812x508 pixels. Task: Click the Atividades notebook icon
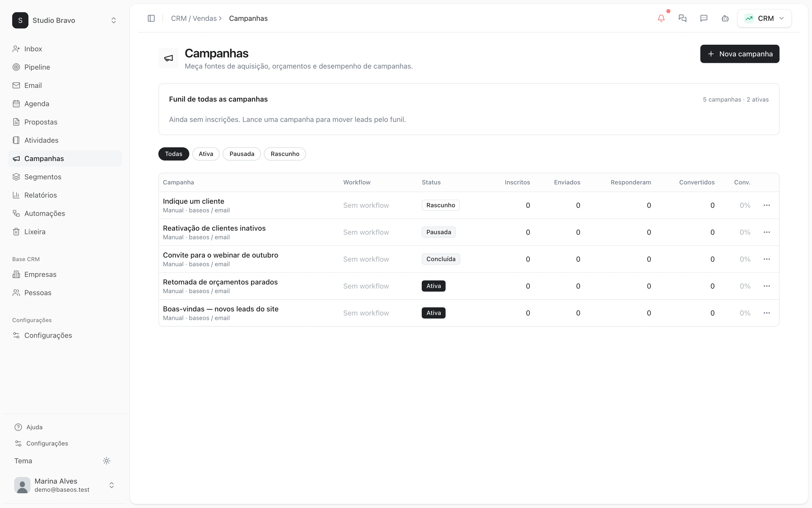pyautogui.click(x=16, y=140)
